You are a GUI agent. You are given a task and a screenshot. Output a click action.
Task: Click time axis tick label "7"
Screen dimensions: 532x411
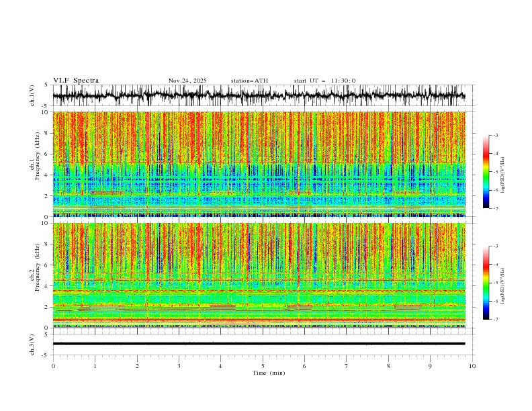point(347,366)
